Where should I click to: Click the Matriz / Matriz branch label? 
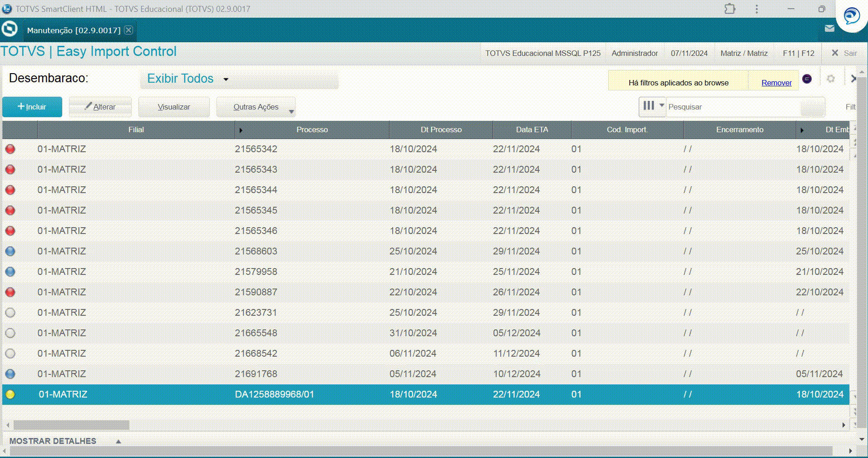[744, 53]
